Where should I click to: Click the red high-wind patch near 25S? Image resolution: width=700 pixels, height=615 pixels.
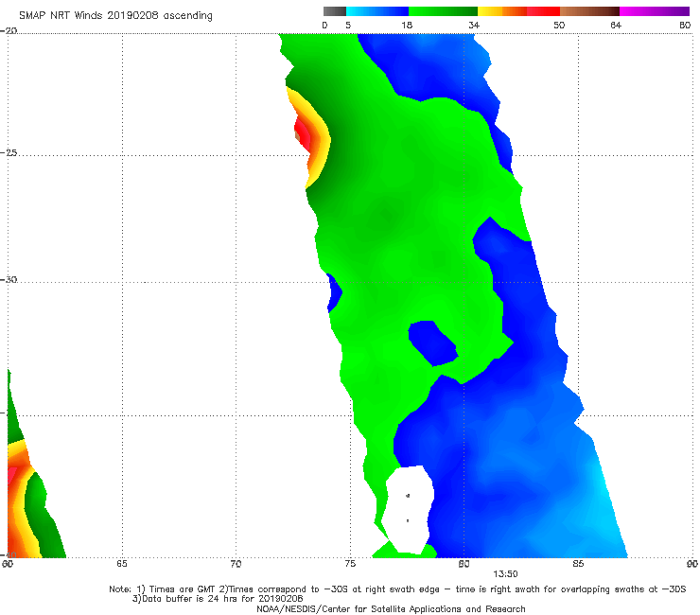pos(304,134)
